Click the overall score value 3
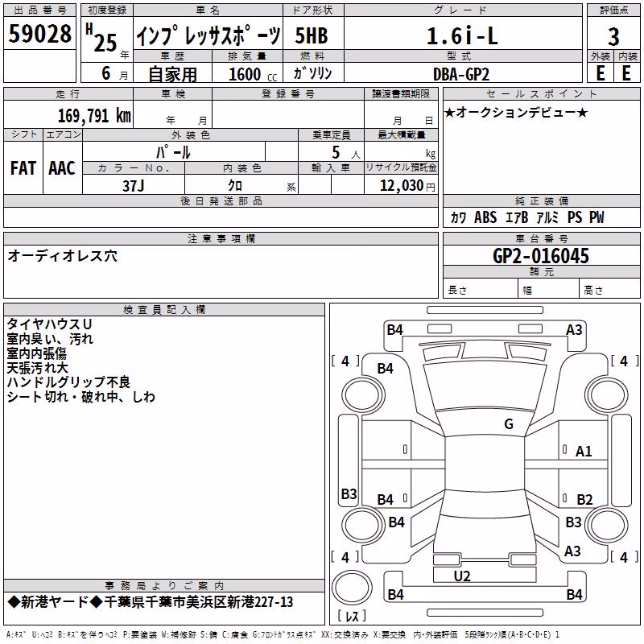 pyautogui.click(x=613, y=36)
